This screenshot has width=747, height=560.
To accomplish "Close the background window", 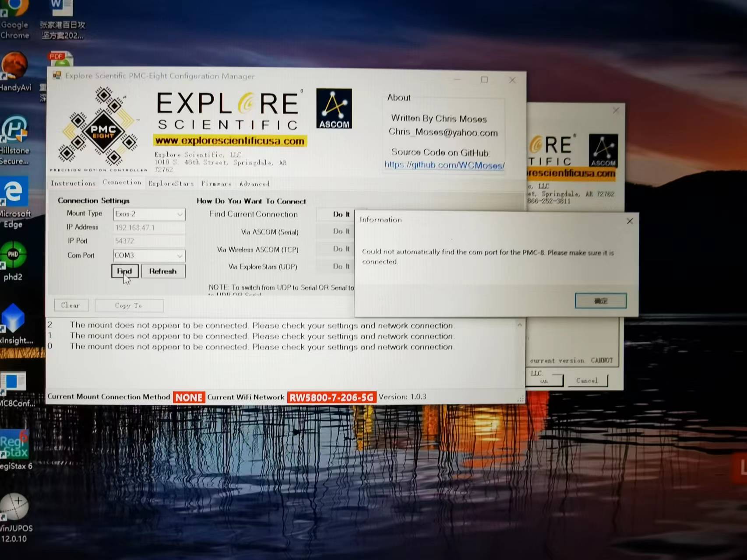I will click(x=616, y=110).
